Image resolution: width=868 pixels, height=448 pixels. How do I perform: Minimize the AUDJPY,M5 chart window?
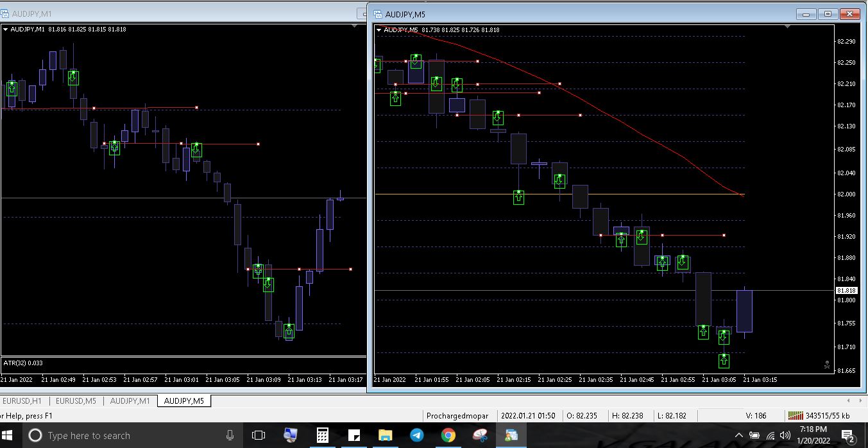[806, 14]
